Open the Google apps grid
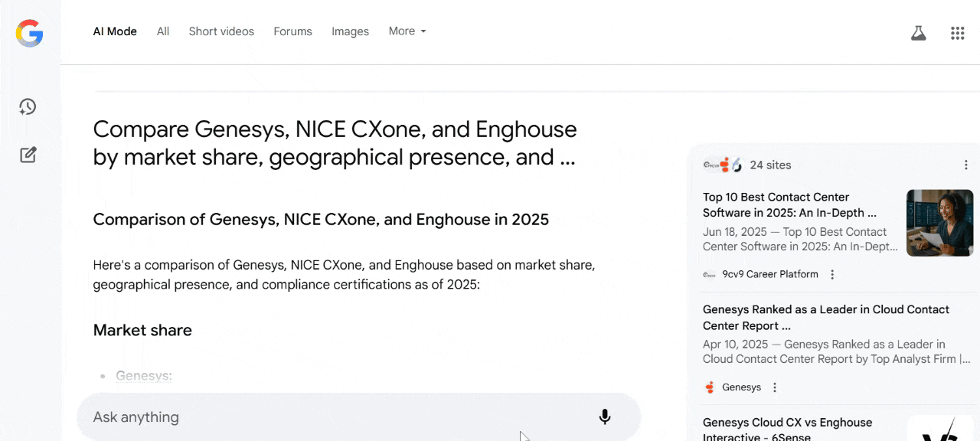Screen dimensions: 980x441 (957, 33)
